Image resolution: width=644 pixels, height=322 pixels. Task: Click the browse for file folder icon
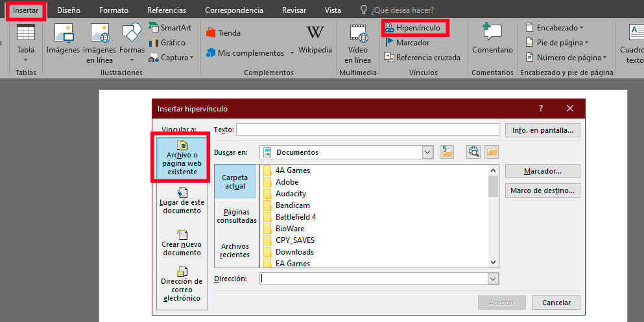point(492,152)
